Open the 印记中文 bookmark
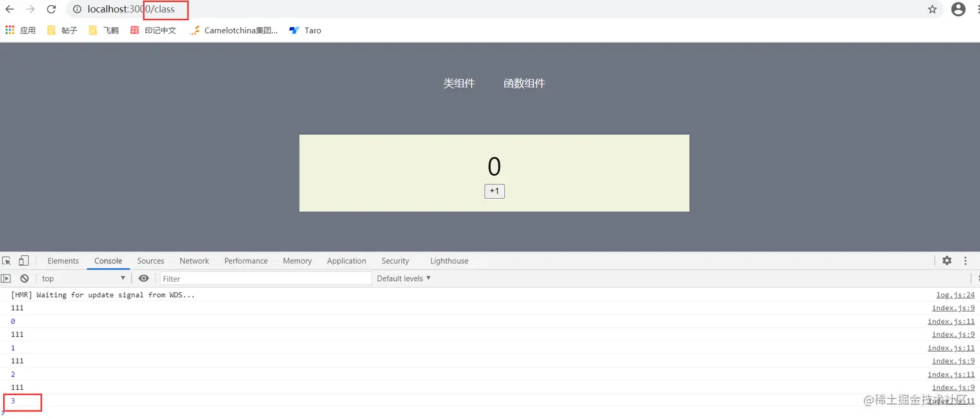 (x=153, y=30)
